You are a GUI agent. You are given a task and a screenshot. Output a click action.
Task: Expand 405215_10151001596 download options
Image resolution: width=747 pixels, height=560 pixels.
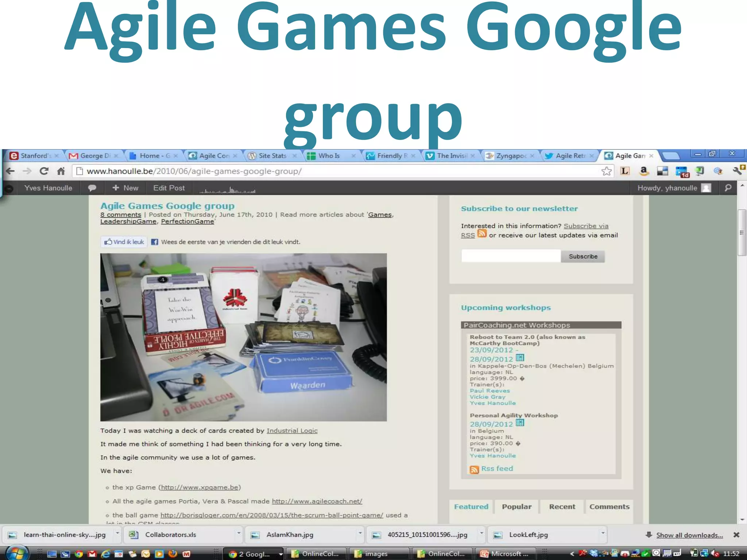click(481, 533)
